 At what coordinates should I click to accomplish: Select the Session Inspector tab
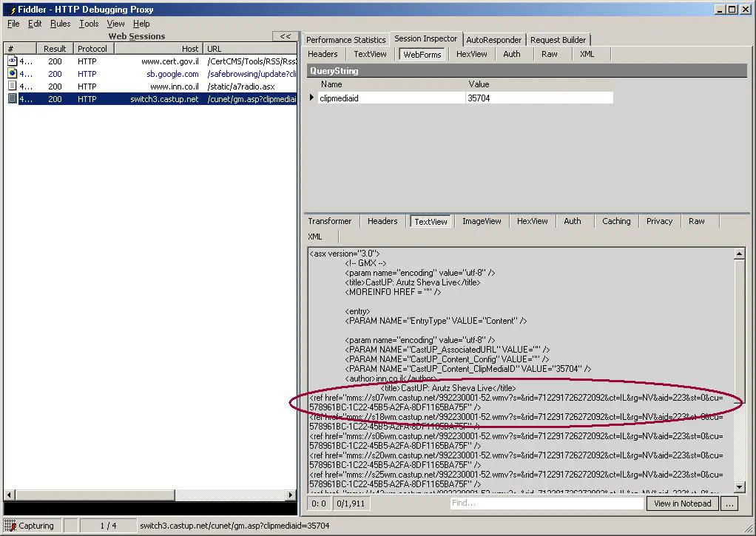pyautogui.click(x=426, y=38)
